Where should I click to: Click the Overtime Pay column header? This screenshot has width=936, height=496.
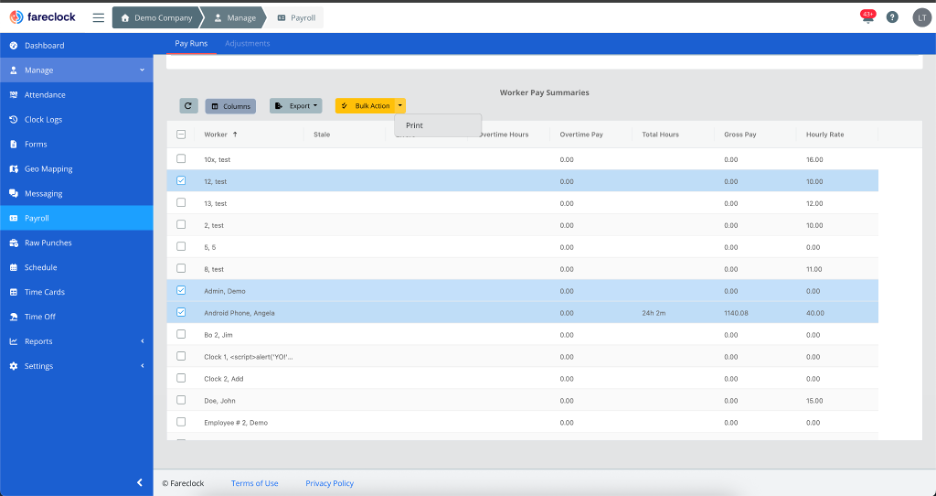pos(581,134)
